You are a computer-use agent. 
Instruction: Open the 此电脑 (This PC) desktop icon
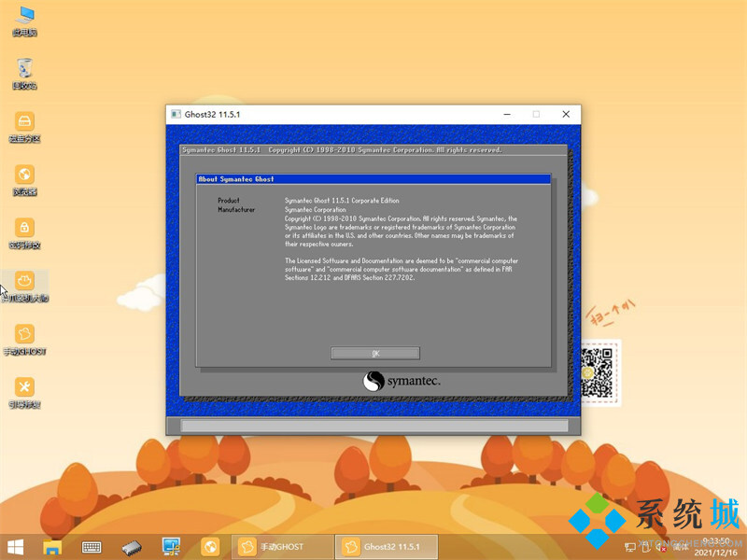25,21
